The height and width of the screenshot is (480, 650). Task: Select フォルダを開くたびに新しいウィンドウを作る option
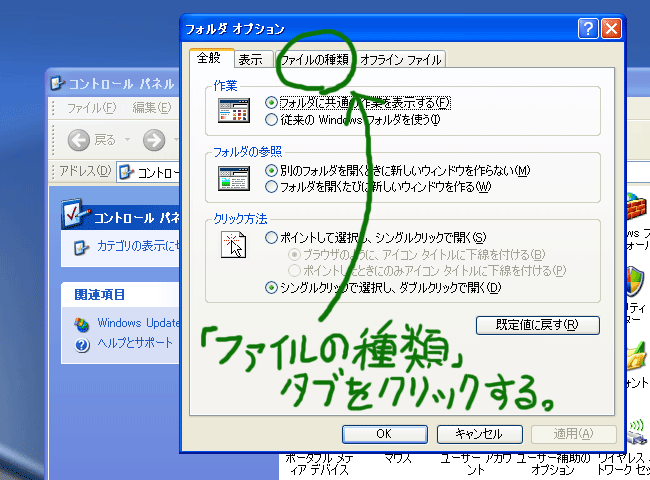272,186
